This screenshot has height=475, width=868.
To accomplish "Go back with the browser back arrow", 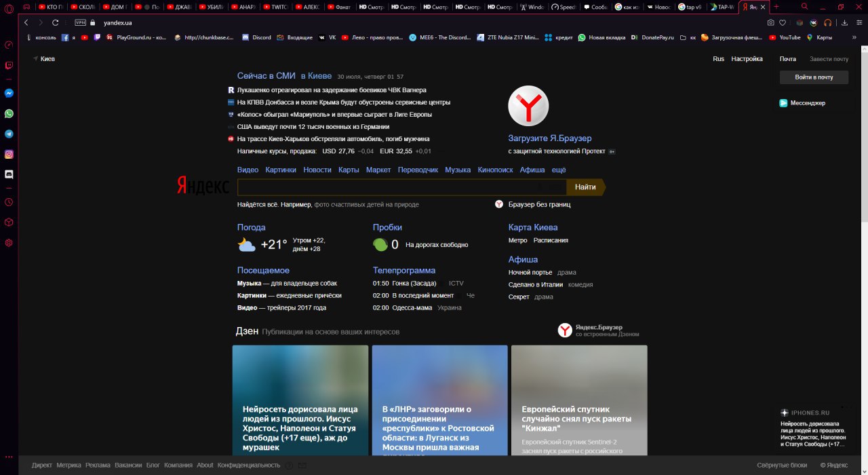I will tap(26, 22).
